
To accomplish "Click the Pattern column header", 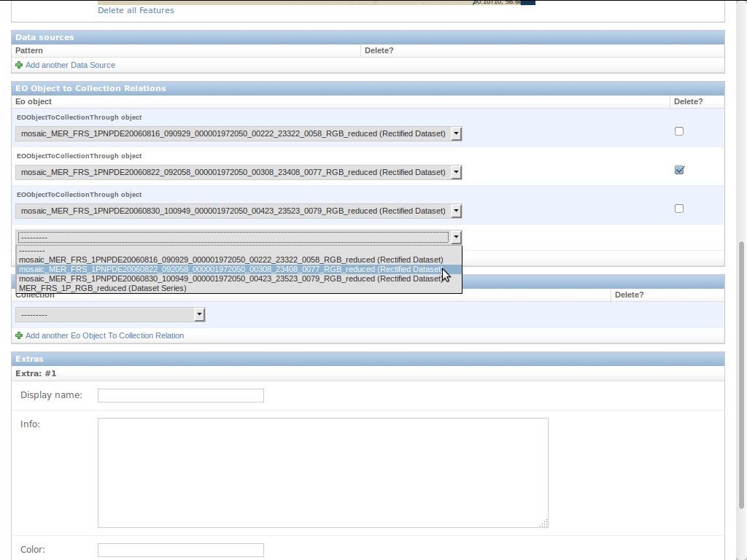I will coord(29,50).
